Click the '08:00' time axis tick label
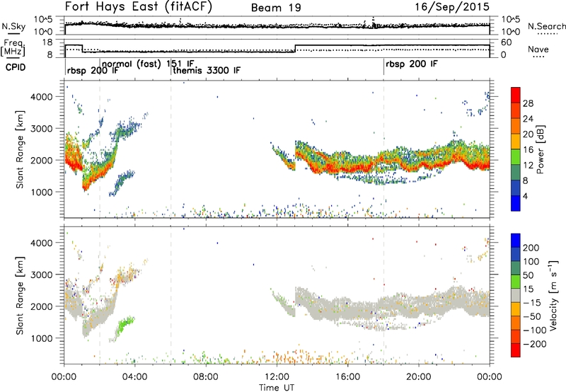 [206, 376]
